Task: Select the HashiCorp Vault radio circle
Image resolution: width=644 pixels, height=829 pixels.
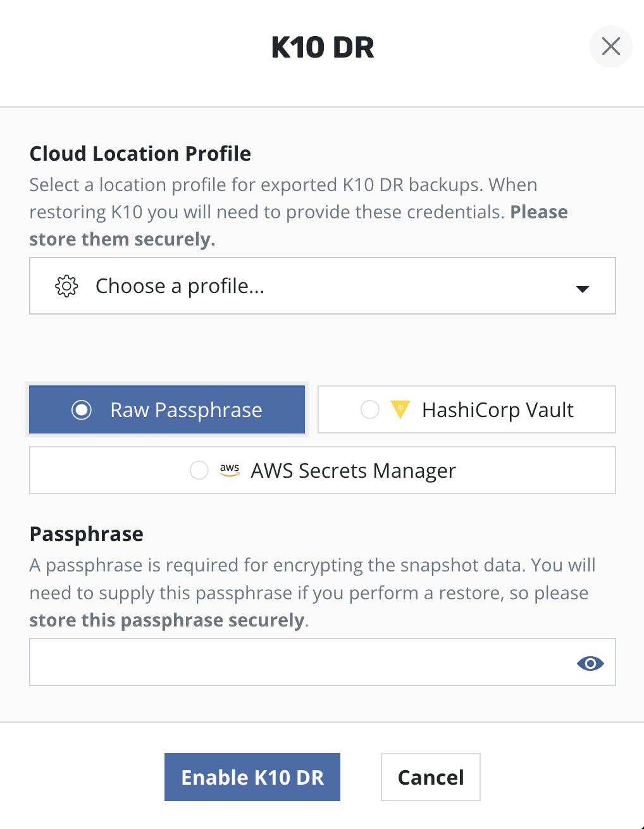Action: (x=370, y=409)
